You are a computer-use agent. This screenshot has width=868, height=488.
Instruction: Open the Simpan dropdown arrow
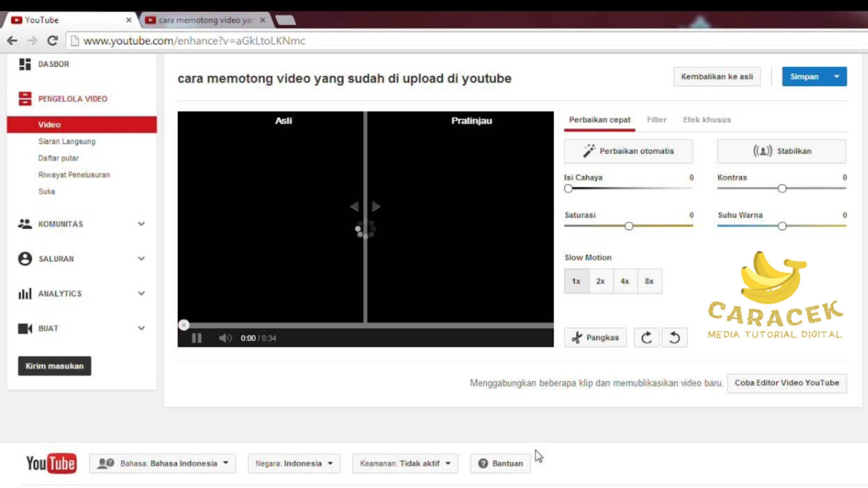(x=836, y=77)
